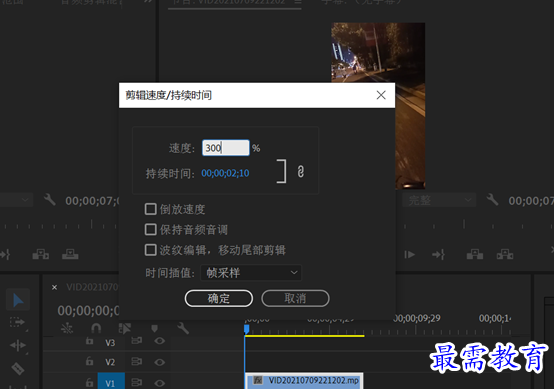This screenshot has height=389, width=554.
Task: Close the 剪辑速度/持续时间 dialog
Action: pos(381,95)
